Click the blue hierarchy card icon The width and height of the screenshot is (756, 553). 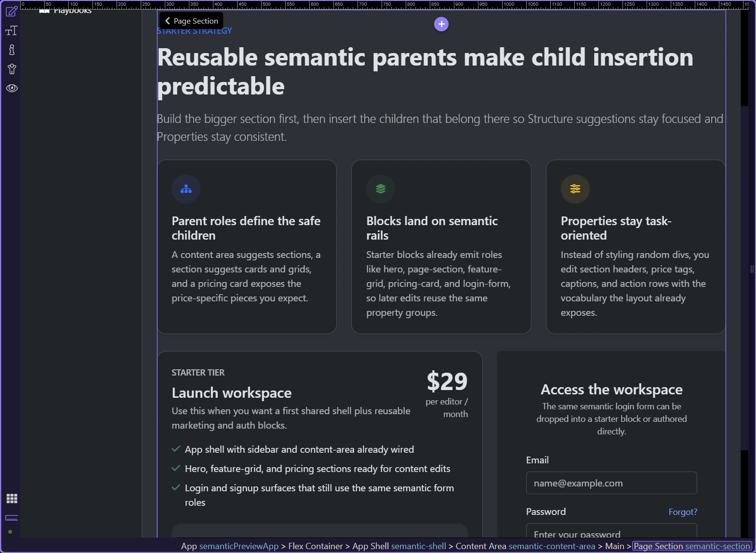pos(186,189)
